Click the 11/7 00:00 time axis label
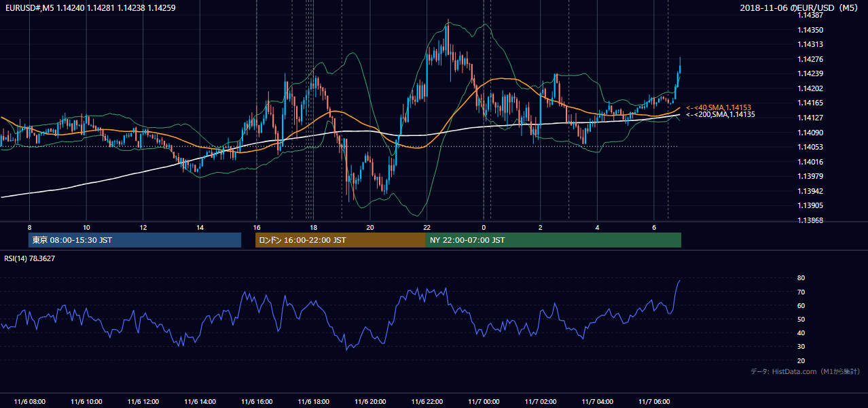This screenshot has width=868, height=408. [484, 402]
